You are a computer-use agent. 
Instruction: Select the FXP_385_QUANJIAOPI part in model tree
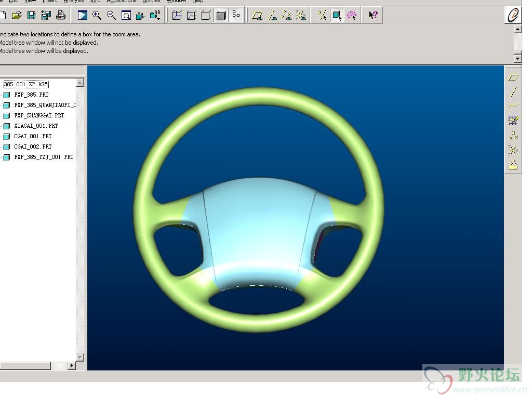click(x=45, y=105)
